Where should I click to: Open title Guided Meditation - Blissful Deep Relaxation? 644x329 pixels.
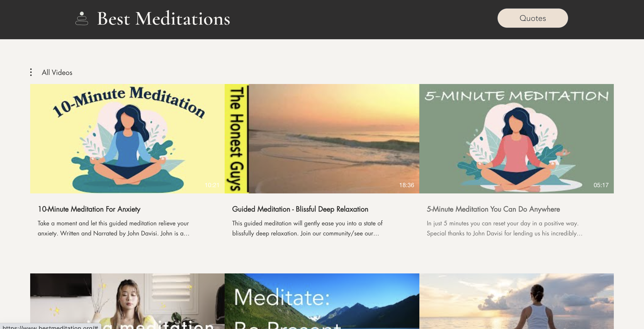coord(300,209)
